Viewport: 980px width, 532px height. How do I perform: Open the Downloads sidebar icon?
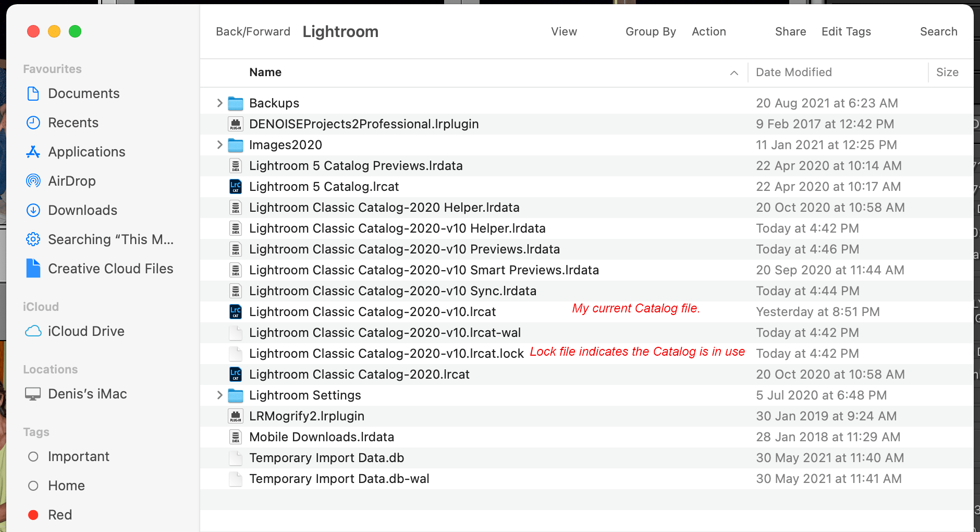(x=33, y=210)
